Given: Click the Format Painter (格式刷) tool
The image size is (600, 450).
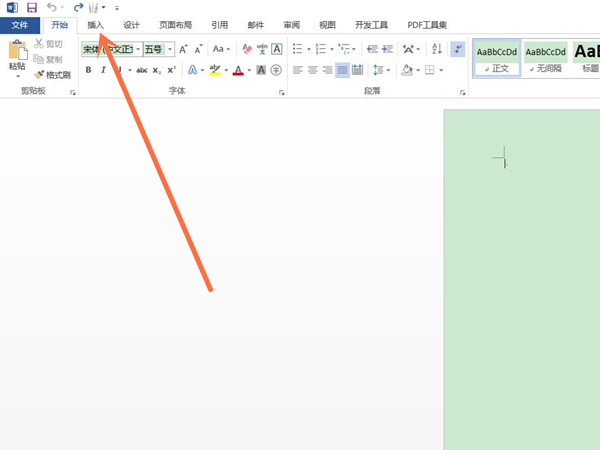Looking at the screenshot, I should 51,75.
